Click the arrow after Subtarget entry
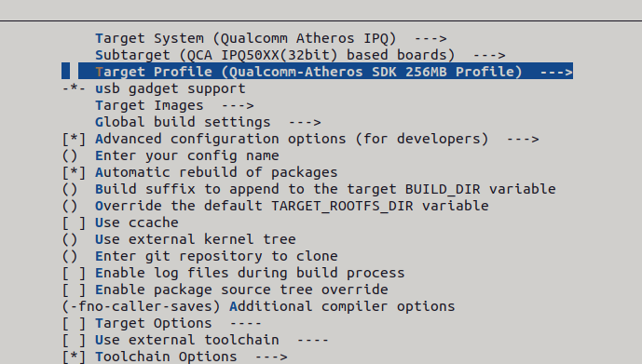The image size is (642, 364). tap(489, 56)
